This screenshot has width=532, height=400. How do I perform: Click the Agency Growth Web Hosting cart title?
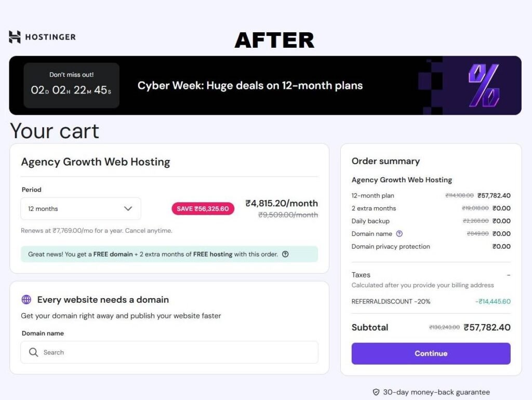click(96, 162)
